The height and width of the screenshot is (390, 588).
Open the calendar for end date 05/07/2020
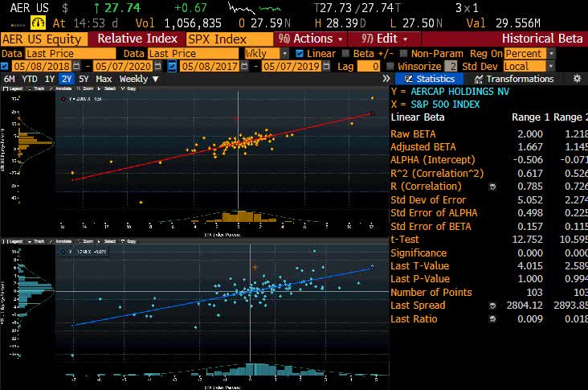157,67
